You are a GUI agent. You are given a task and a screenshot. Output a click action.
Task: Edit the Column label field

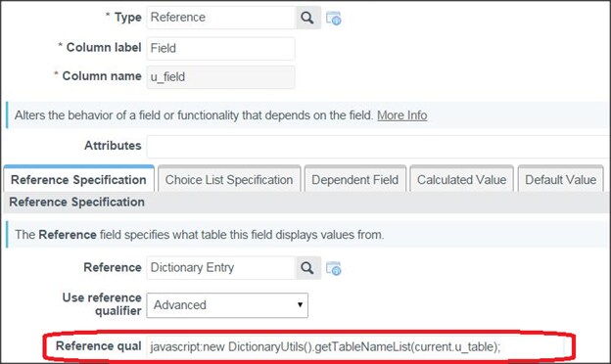220,48
